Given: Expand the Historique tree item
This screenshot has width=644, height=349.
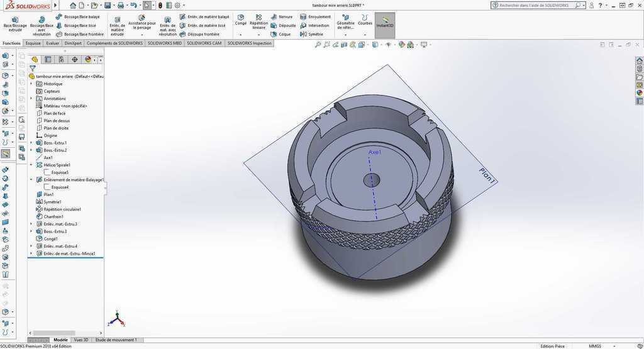Looking at the screenshot, I should [31, 84].
